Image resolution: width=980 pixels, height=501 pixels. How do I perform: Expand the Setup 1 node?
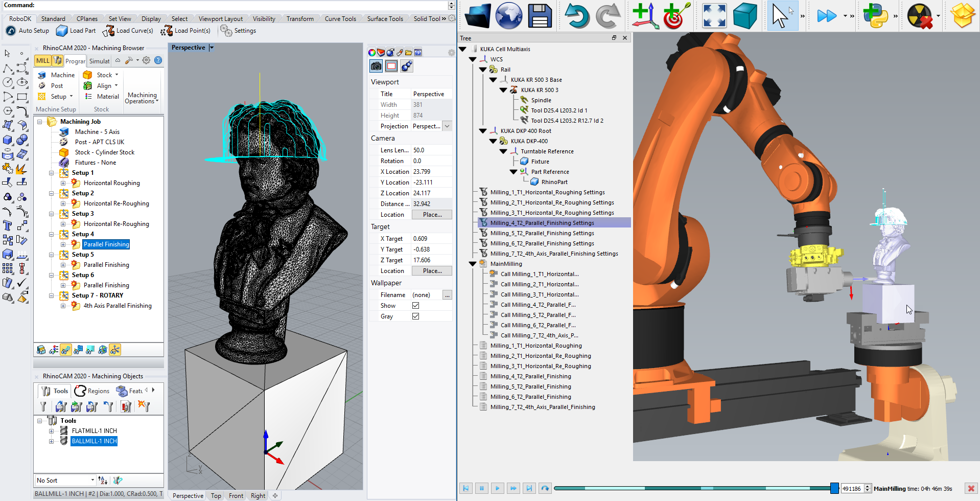[51, 173]
